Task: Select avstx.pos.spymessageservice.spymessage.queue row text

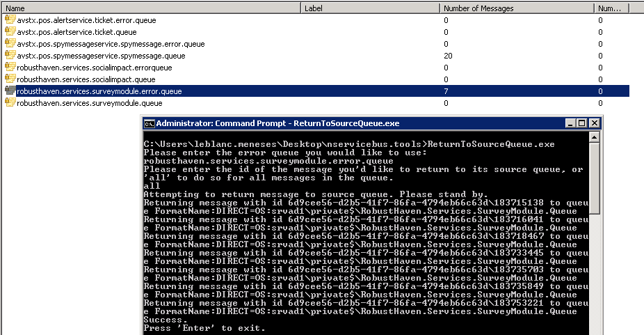Action: (x=101, y=56)
